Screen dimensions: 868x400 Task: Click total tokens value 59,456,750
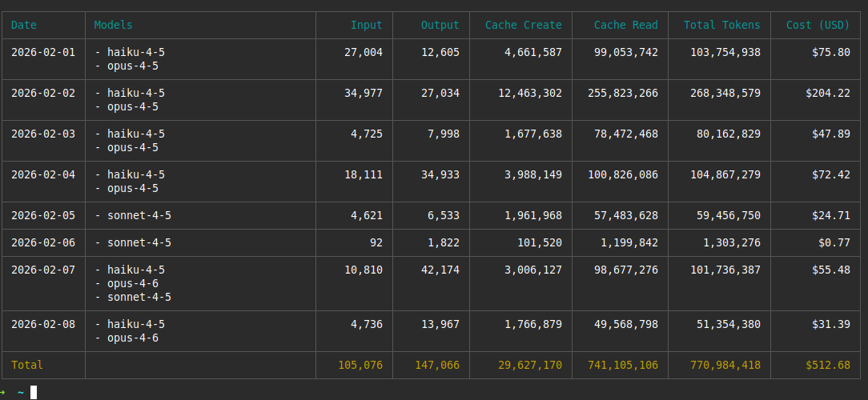729,215
